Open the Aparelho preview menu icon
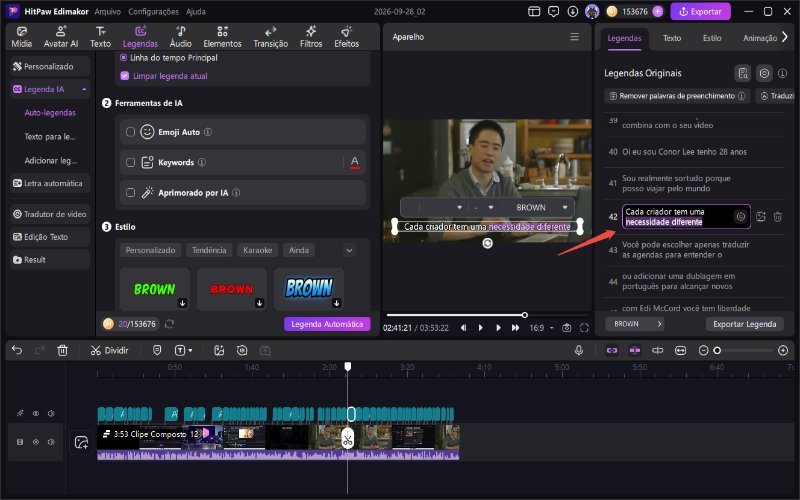The width and height of the screenshot is (800, 500). pos(574,37)
